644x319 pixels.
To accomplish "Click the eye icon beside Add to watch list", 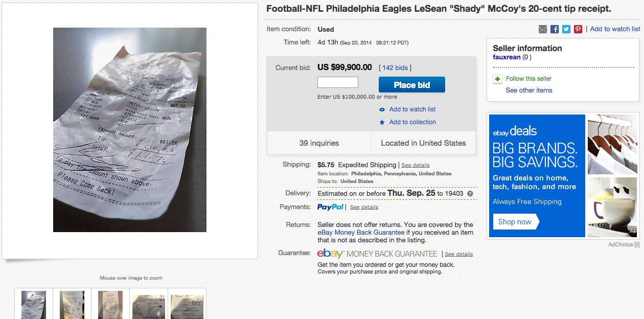I will pyautogui.click(x=382, y=109).
